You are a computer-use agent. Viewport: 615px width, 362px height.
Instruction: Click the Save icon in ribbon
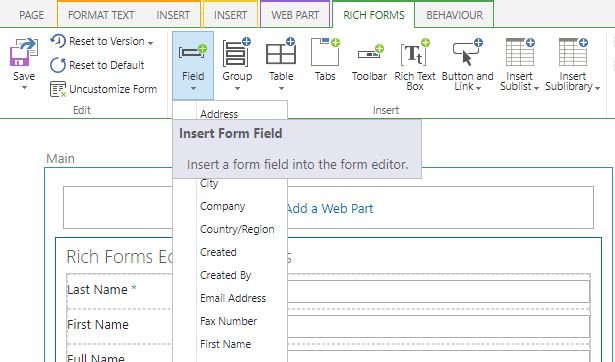(24, 52)
